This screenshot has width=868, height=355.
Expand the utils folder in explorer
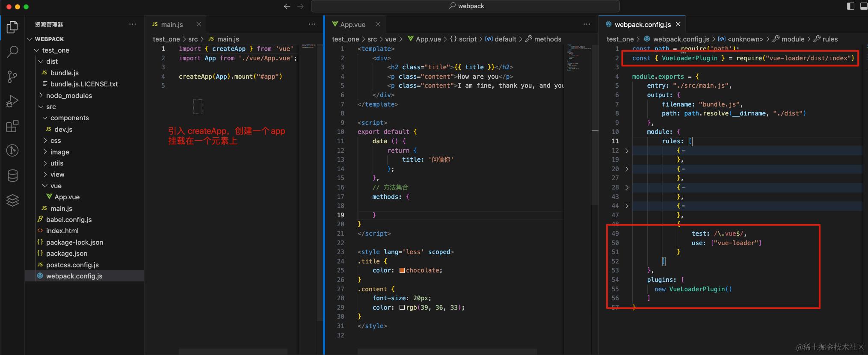(x=56, y=163)
